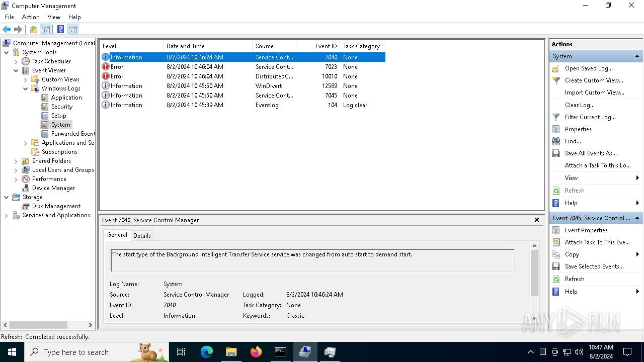
Task: Open the Action menu
Action: click(x=31, y=17)
